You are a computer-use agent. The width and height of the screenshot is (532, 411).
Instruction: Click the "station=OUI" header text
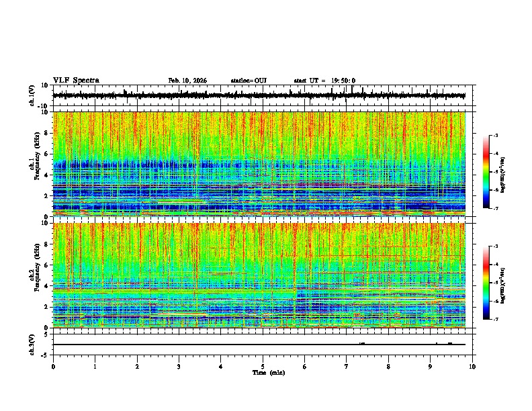(x=249, y=81)
